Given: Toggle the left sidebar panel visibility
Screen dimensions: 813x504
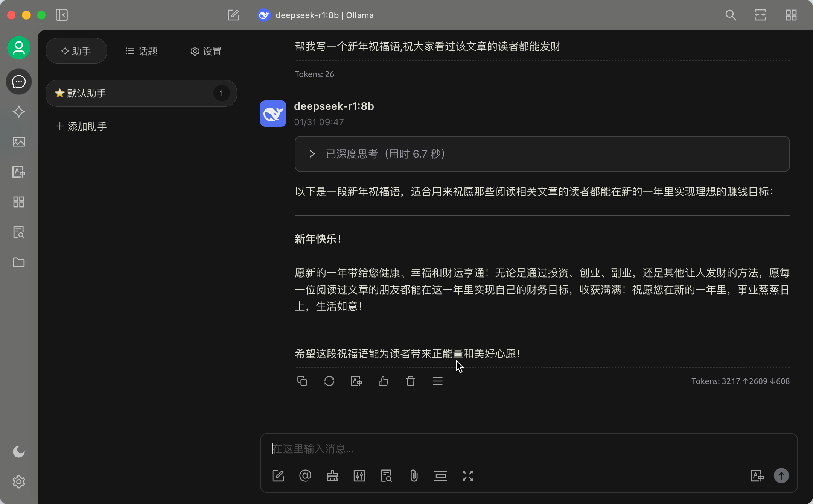Looking at the screenshot, I should click(x=62, y=15).
